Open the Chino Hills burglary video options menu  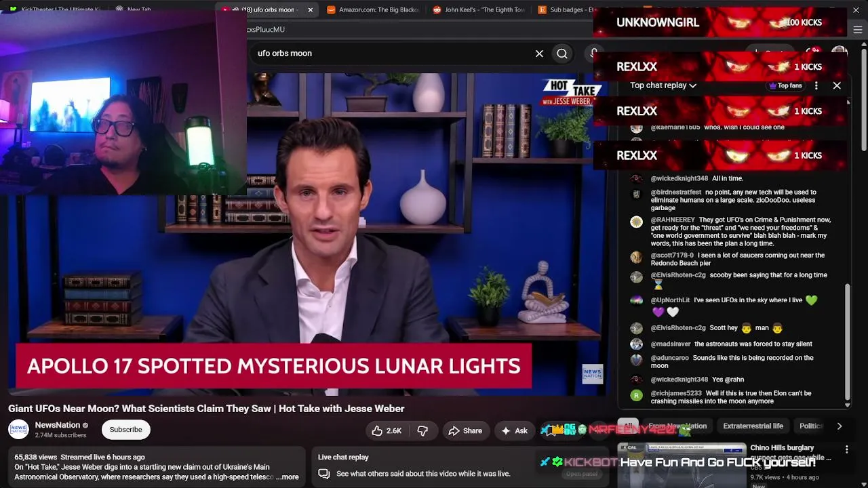(x=846, y=449)
